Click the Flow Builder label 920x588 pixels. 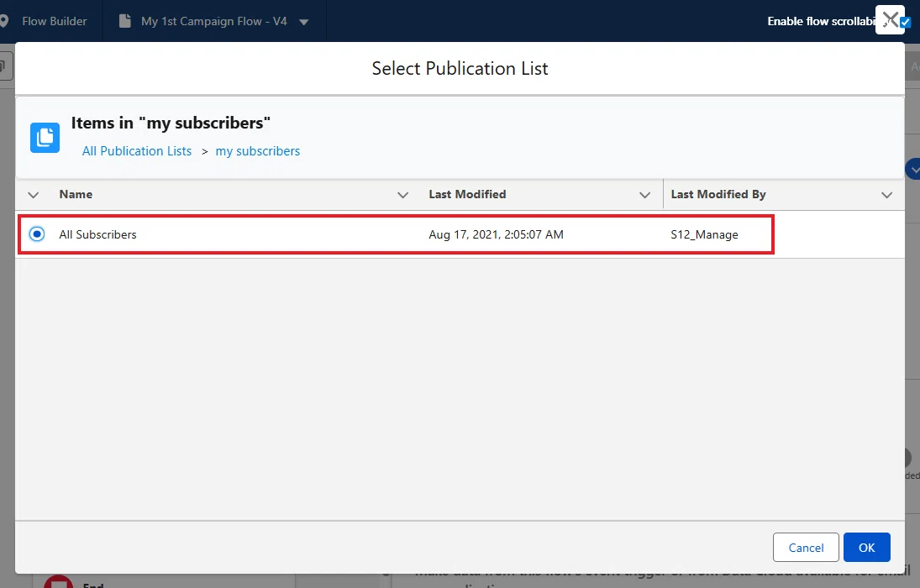point(55,21)
